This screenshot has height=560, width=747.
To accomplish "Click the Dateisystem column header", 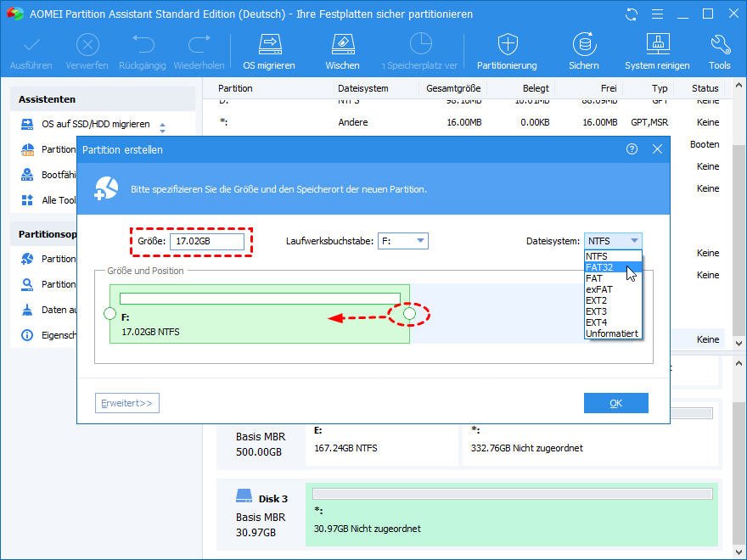I will tap(363, 88).
